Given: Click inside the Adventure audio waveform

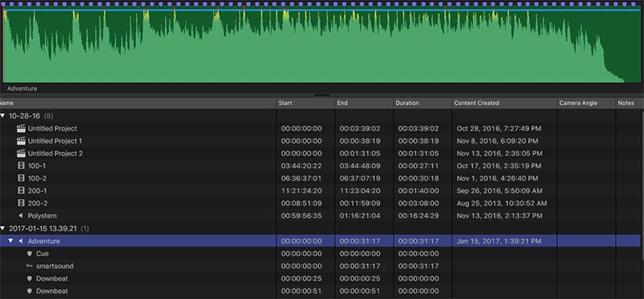Looking at the screenshot, I should (x=322, y=45).
